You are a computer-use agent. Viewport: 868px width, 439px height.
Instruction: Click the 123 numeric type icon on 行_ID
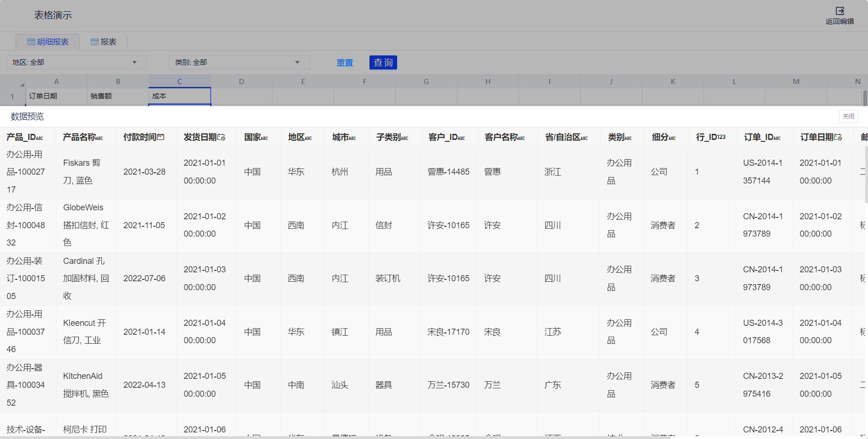coord(721,137)
